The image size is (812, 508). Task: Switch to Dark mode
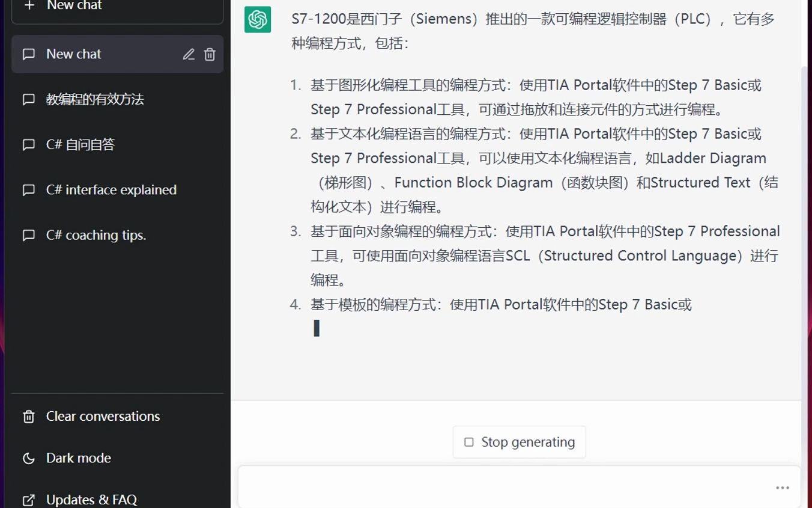tap(117, 459)
